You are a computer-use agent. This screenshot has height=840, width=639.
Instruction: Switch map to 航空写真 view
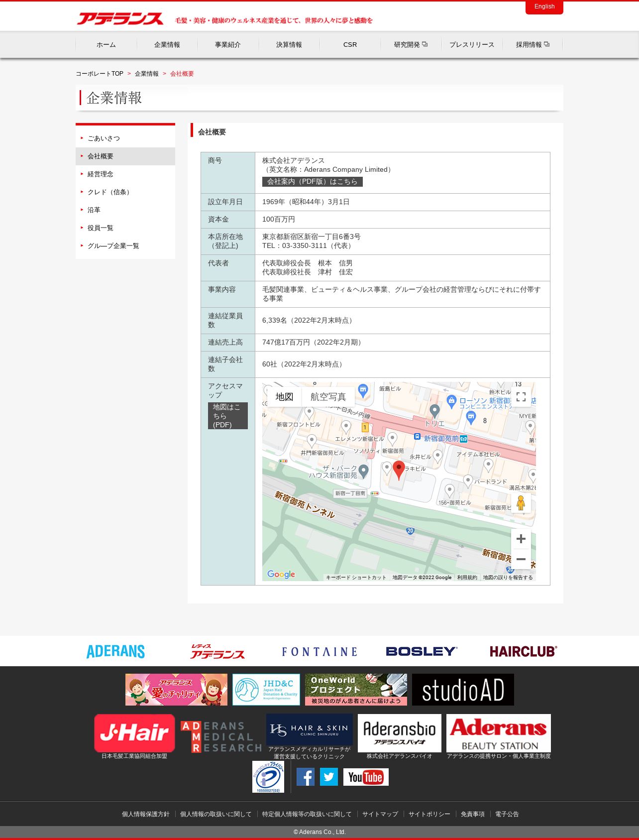(328, 397)
